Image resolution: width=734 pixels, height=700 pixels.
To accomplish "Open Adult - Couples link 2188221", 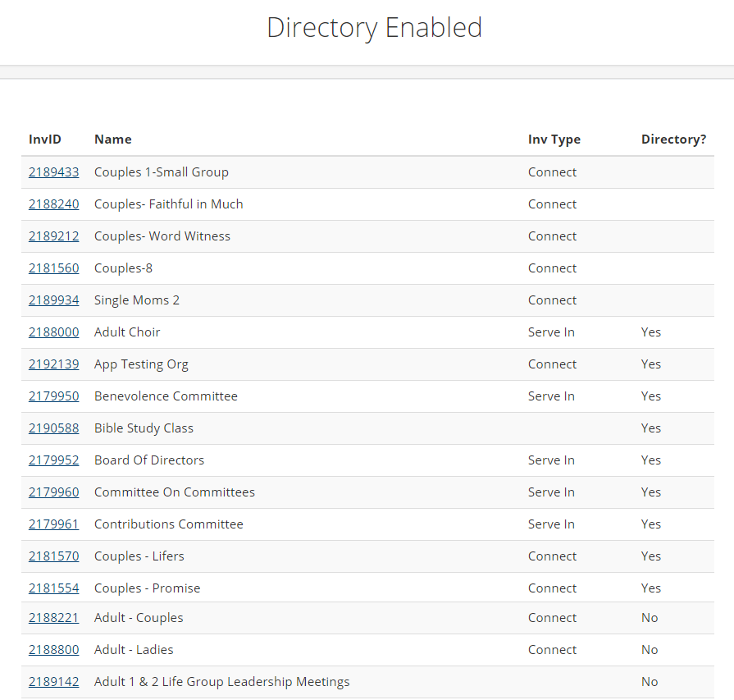I will click(54, 618).
